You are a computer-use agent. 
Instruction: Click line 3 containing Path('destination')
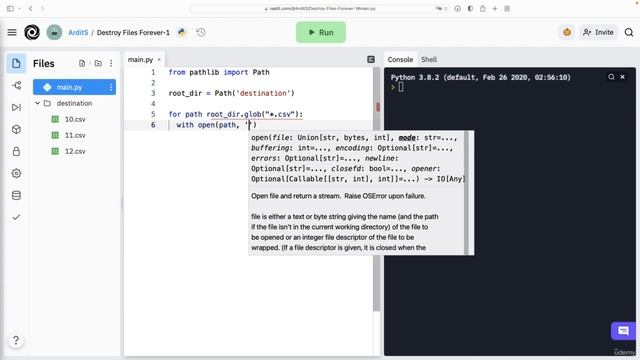[231, 93]
